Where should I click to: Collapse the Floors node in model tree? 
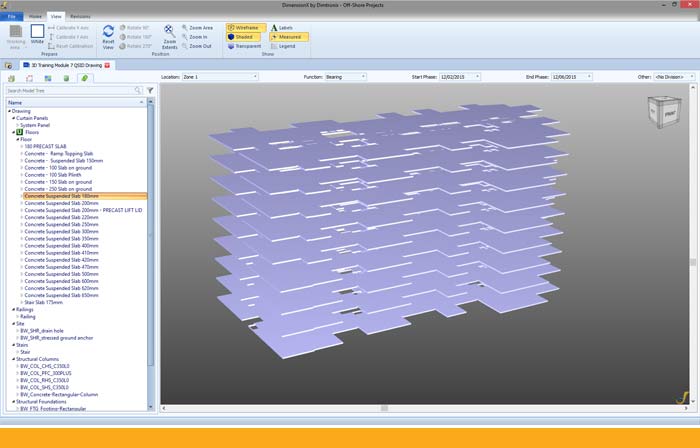pos(13,131)
